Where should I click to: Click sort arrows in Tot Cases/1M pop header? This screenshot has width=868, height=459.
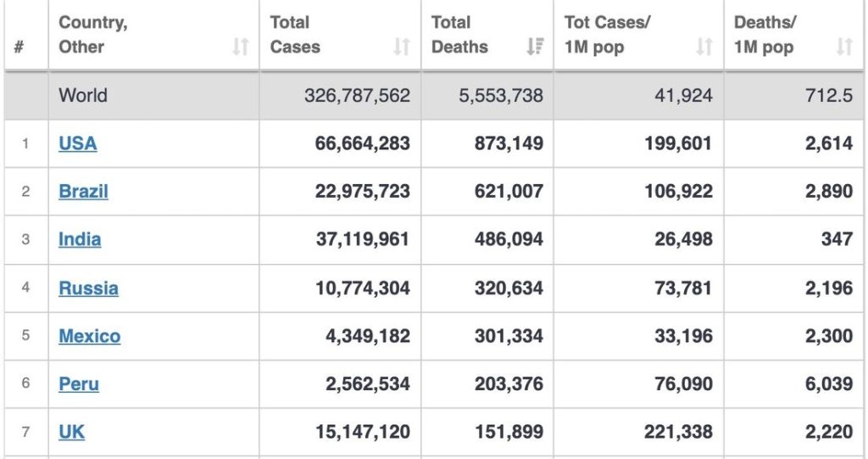coord(704,48)
